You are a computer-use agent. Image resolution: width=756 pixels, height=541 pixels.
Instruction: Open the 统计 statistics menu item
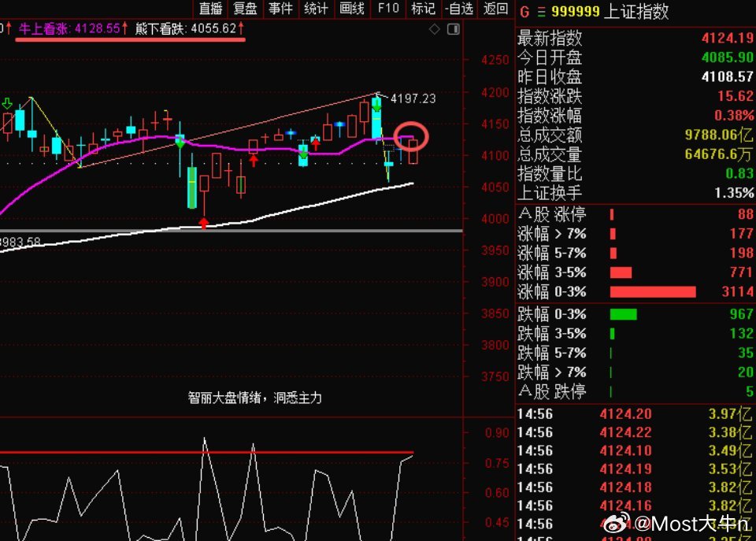(317, 9)
